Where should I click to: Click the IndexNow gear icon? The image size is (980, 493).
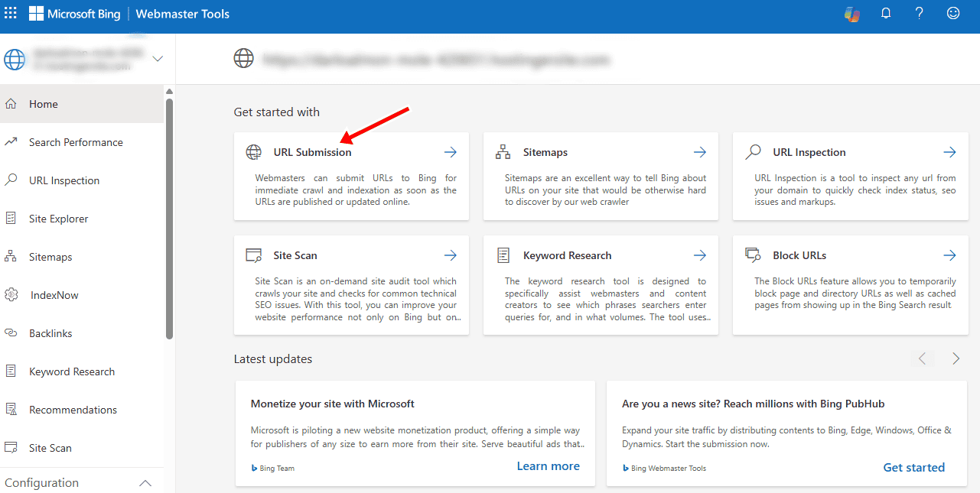11,295
